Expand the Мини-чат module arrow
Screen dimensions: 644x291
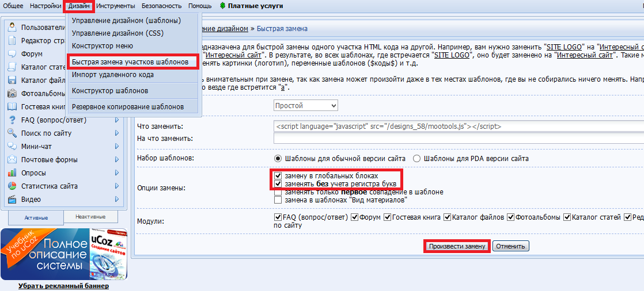(117, 146)
